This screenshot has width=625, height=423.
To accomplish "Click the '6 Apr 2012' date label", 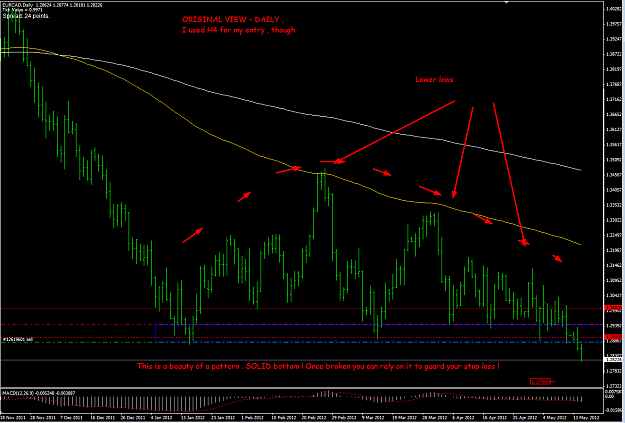I will coord(463,417).
